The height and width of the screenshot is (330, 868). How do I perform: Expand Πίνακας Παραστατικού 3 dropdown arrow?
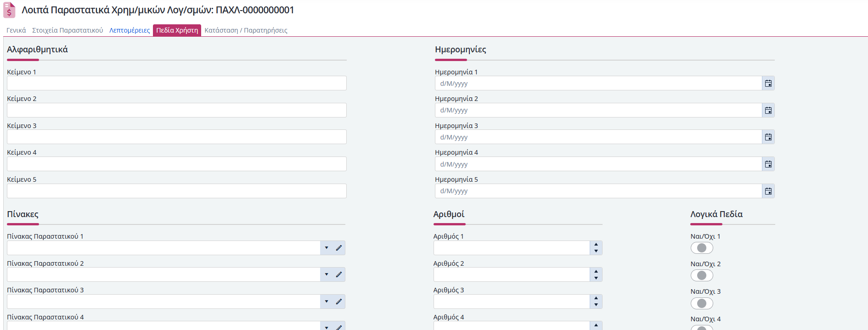[x=327, y=302]
